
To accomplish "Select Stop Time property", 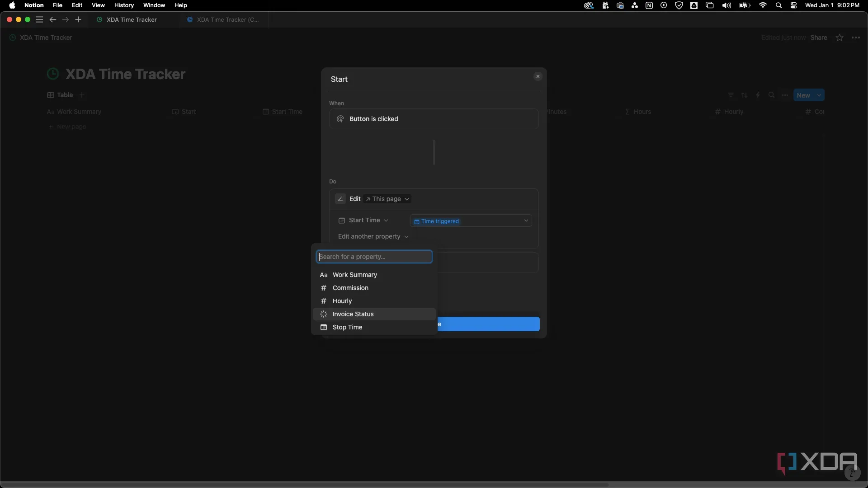I will click(x=374, y=327).
